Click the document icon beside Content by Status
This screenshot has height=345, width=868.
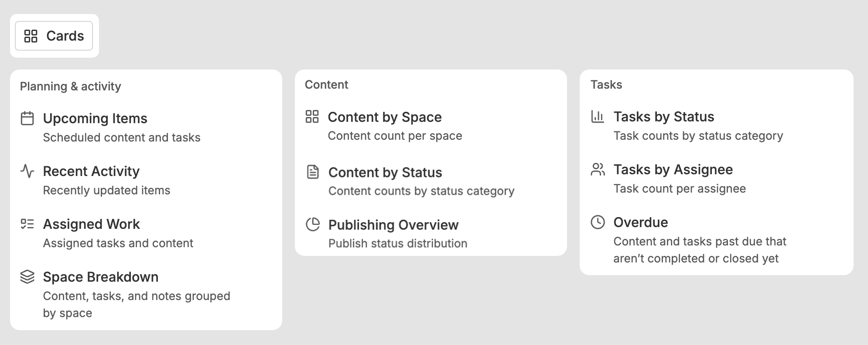(x=313, y=172)
